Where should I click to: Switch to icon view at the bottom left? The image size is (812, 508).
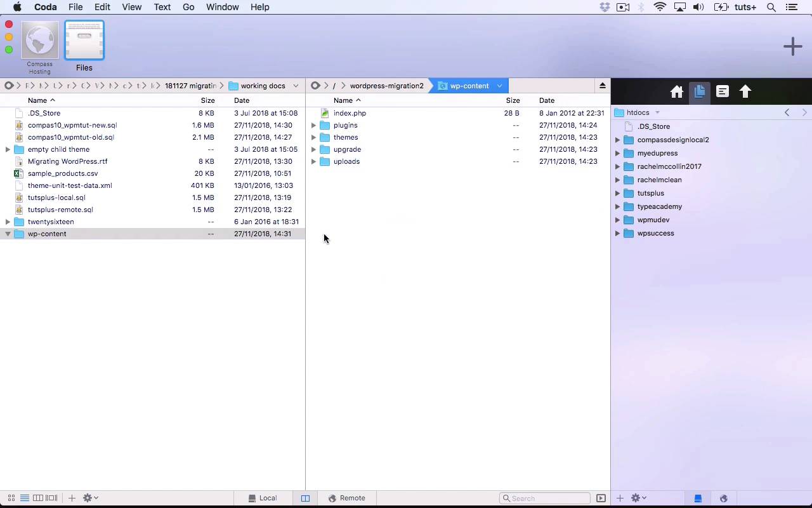[x=11, y=498]
